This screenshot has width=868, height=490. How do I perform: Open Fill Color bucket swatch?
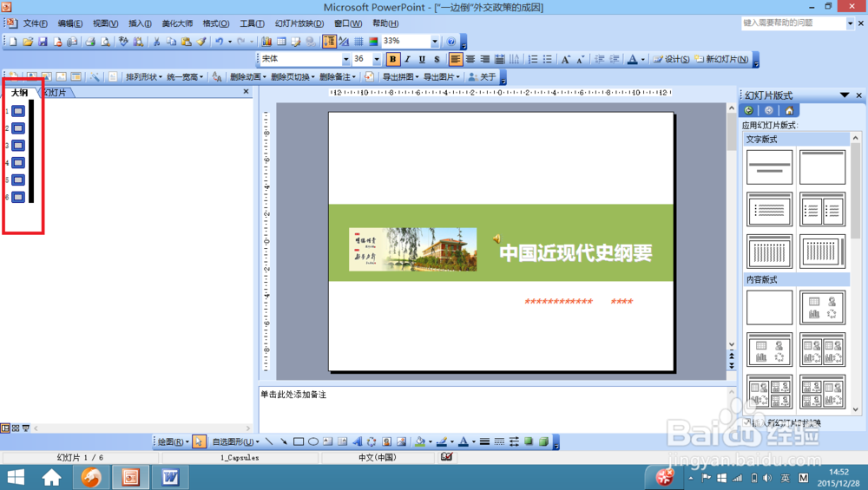coord(420,441)
